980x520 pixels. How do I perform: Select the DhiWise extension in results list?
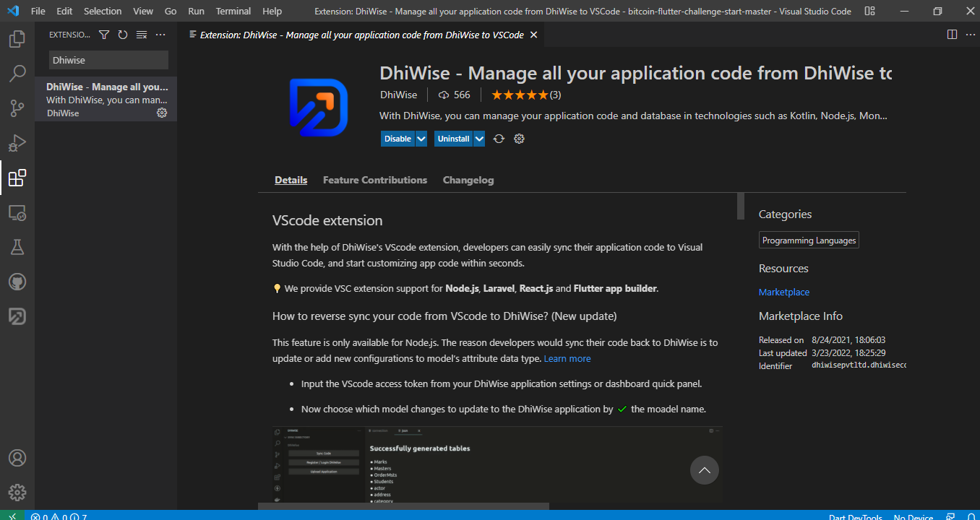point(106,99)
